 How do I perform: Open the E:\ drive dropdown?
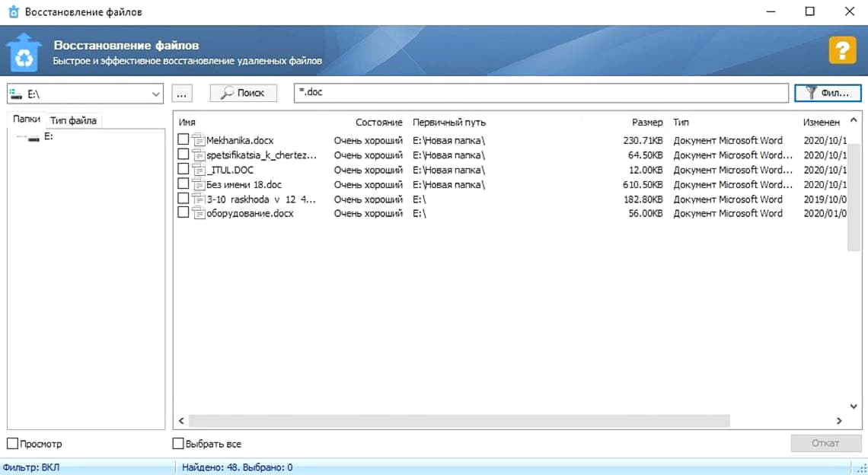pos(155,94)
